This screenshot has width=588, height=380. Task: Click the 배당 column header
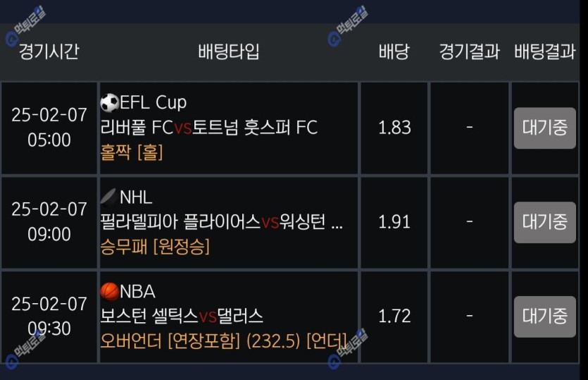click(x=394, y=51)
